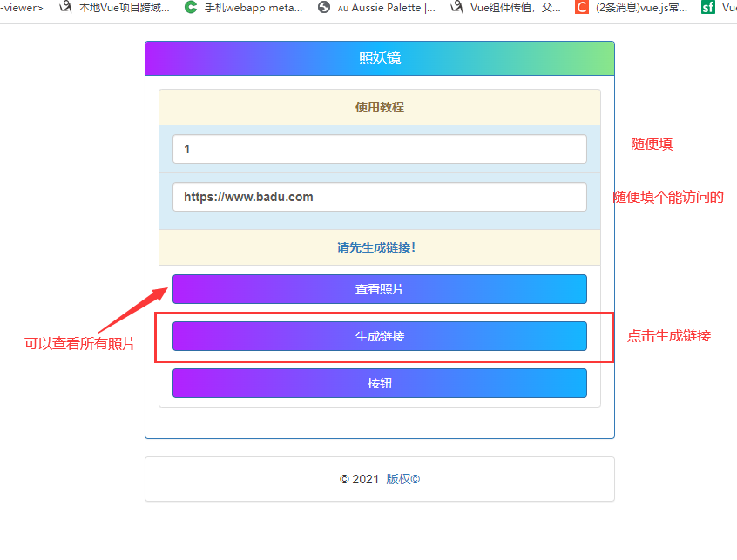The height and width of the screenshot is (560, 737).
Task: Click the favicon of the Vue组件传值 bookmark
Action: 456,8
